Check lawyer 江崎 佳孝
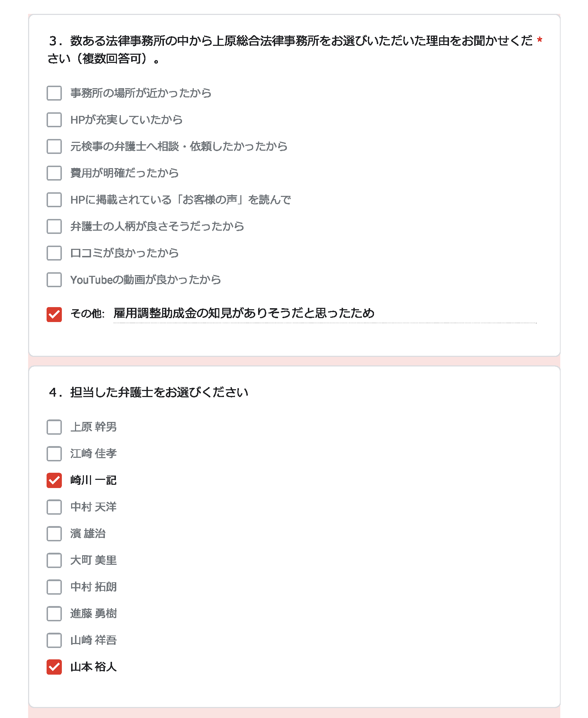This screenshot has width=588, height=718. pyautogui.click(x=54, y=454)
